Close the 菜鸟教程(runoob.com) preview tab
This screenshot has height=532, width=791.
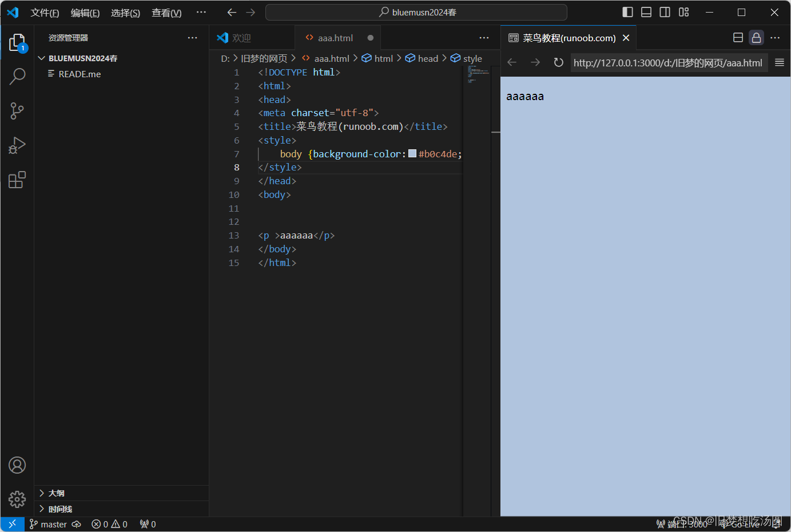point(626,38)
